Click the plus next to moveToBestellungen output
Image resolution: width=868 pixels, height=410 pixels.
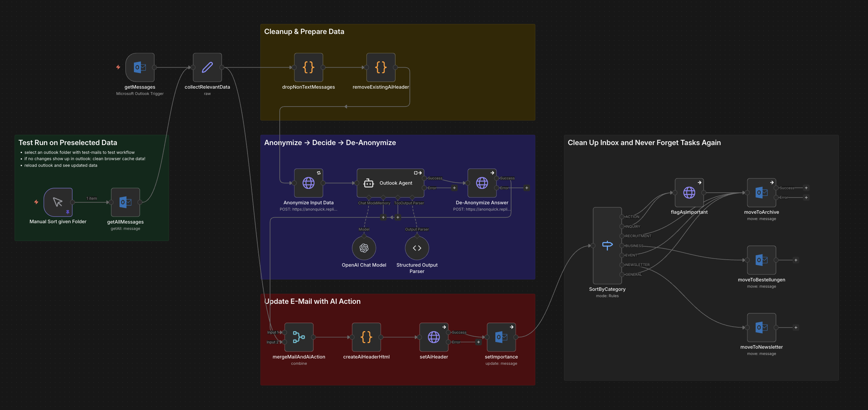796,260
